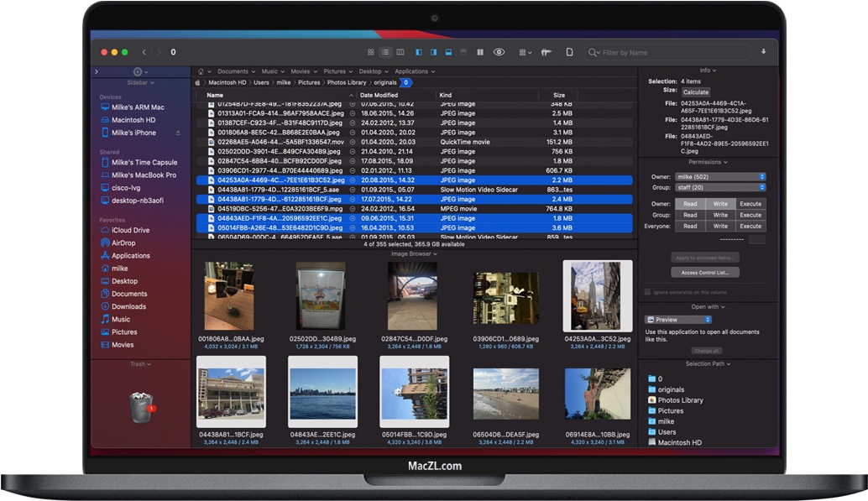Click the item grouping icon with chevron
Viewport: 868px width, 501px height.
[525, 52]
